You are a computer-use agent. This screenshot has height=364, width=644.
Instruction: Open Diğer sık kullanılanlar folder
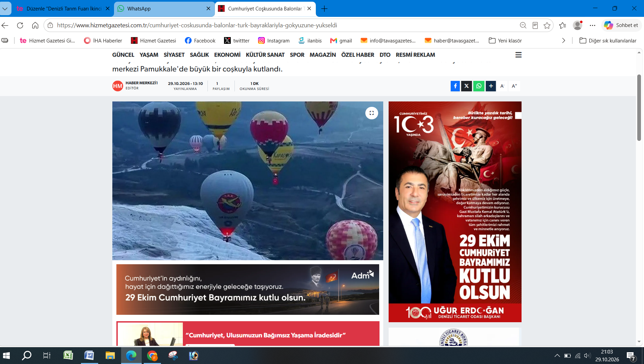click(608, 40)
